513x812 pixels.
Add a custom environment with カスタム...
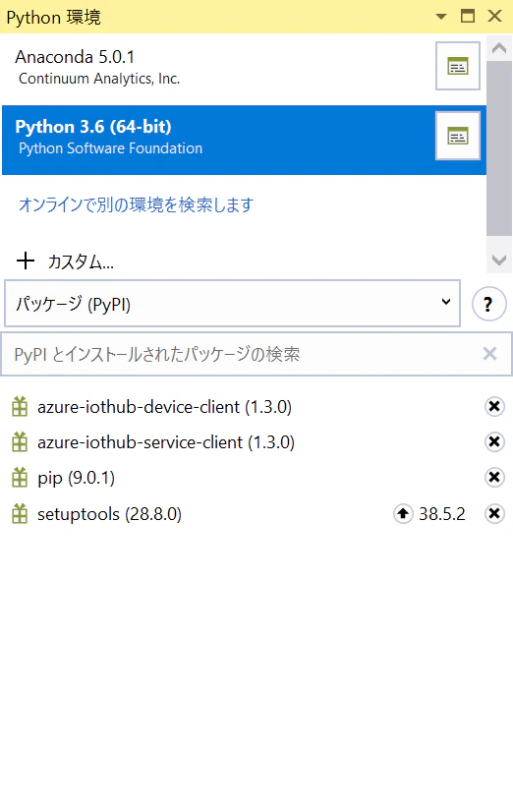pyautogui.click(x=81, y=261)
